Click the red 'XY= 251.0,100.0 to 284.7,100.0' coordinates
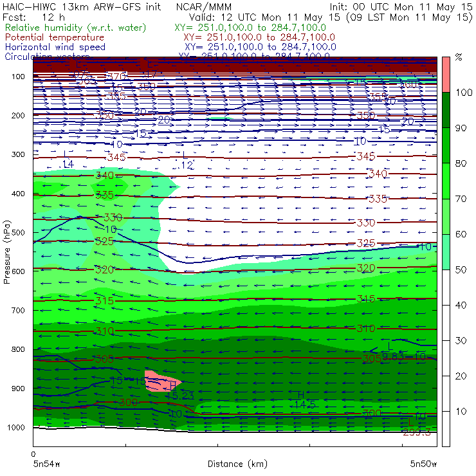 pos(259,37)
